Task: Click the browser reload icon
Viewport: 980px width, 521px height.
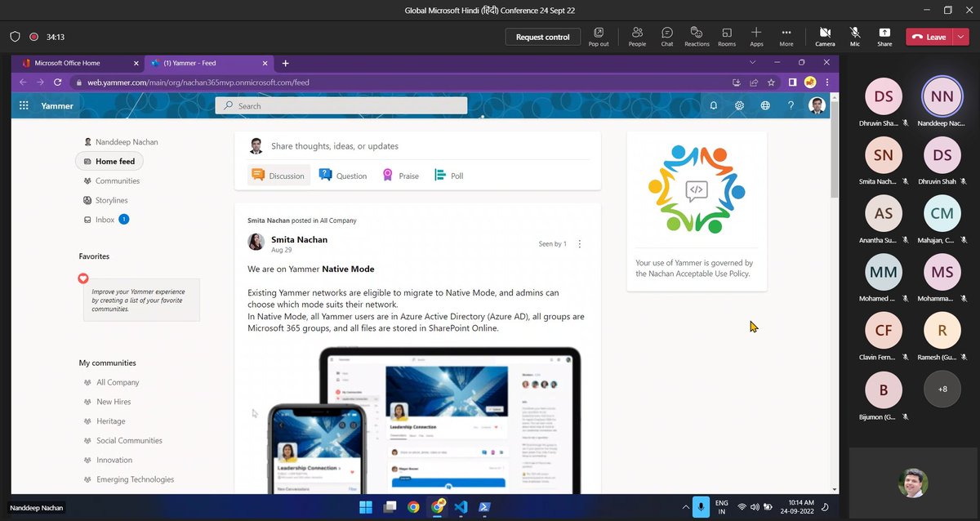Action: [57, 82]
